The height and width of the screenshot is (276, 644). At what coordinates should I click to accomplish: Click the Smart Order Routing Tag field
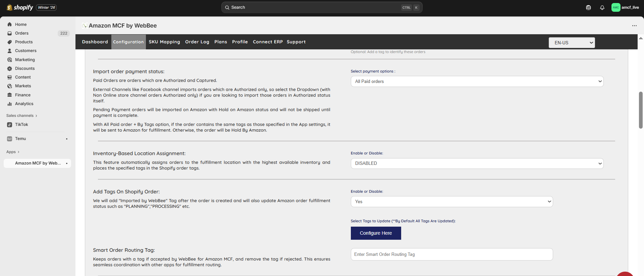(451, 255)
